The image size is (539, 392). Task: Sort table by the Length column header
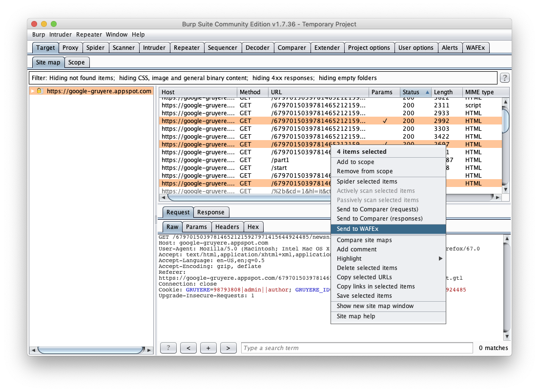click(447, 92)
